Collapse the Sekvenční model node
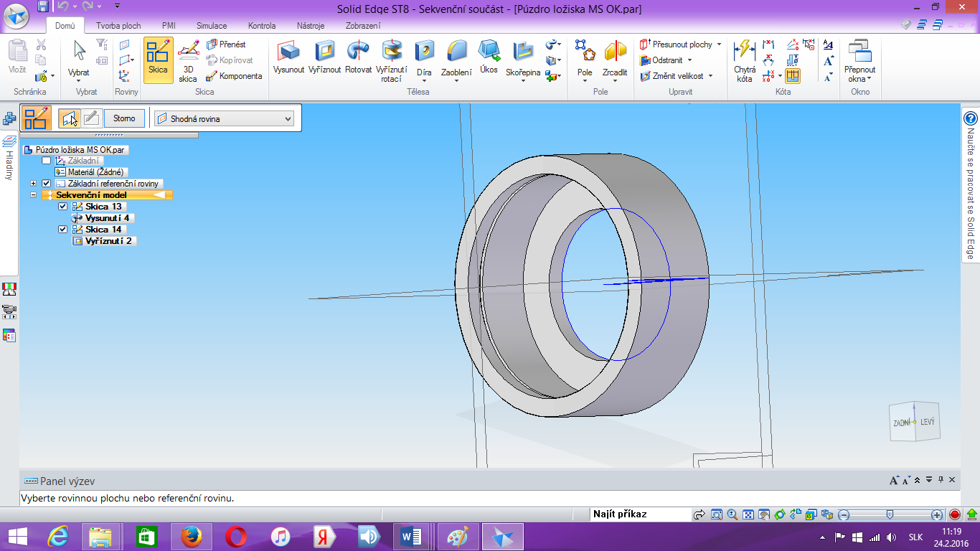Image resolution: width=980 pixels, height=551 pixels. (x=33, y=195)
